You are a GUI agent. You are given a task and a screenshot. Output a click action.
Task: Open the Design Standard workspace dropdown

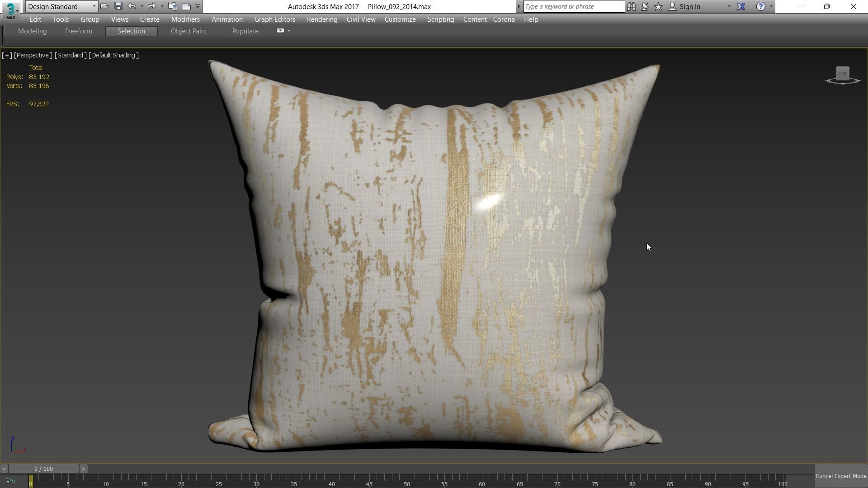point(61,6)
